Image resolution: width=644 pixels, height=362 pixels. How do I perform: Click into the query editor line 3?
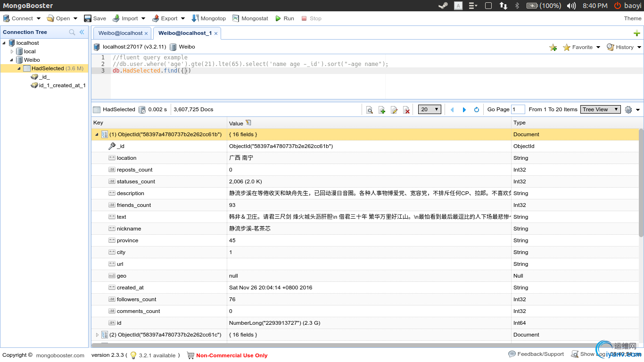(x=377, y=71)
